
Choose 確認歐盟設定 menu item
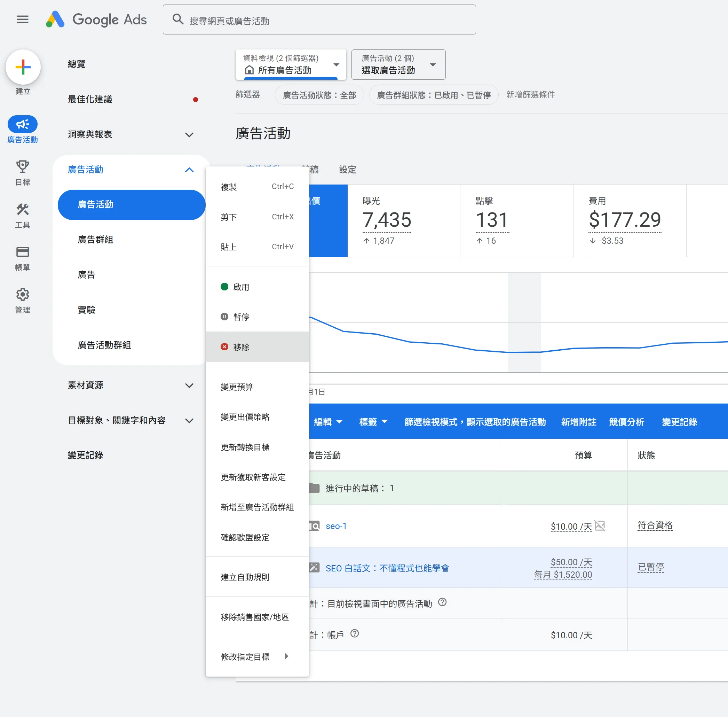pyautogui.click(x=257, y=537)
